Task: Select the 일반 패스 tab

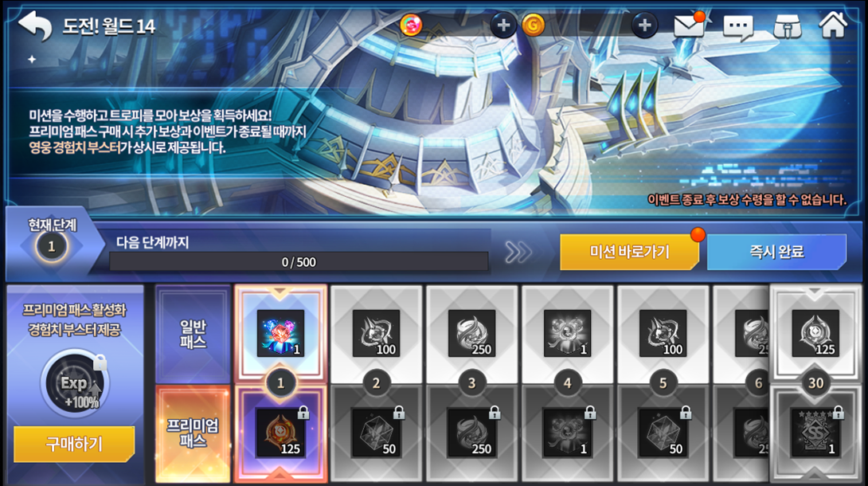Action: (x=193, y=334)
